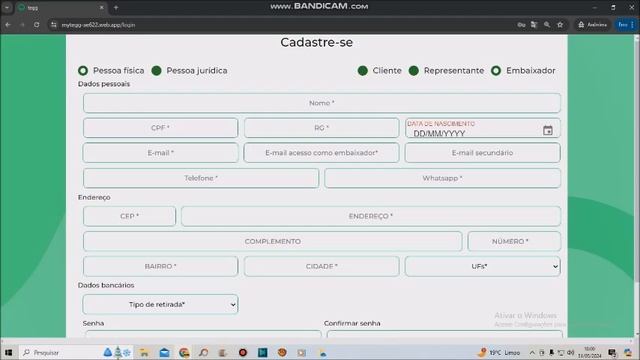
Task: Open the date picker calendar icon
Action: pos(548,130)
